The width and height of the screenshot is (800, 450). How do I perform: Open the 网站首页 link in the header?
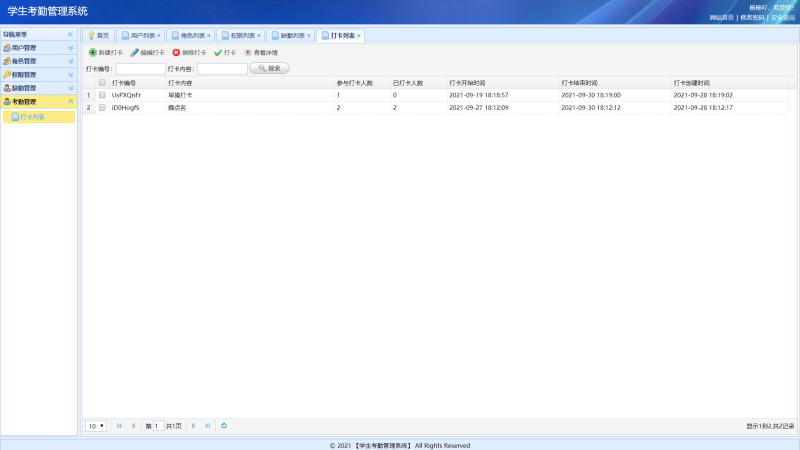point(721,17)
